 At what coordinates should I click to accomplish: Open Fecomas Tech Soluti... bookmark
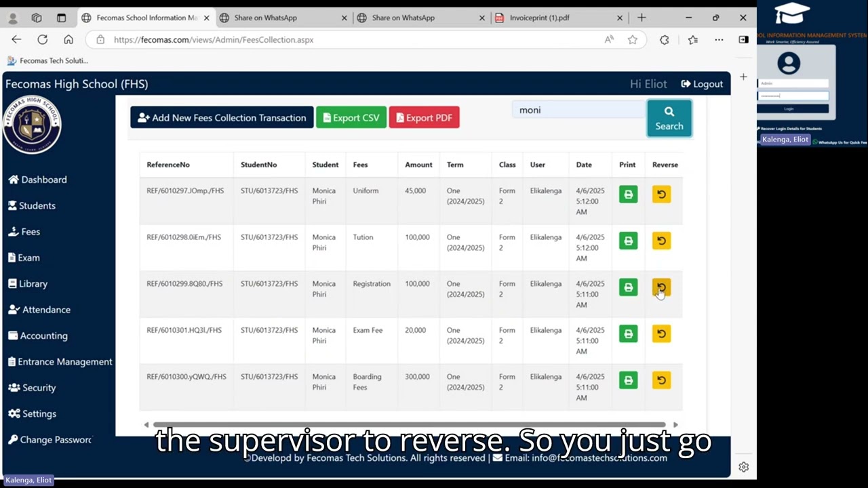point(47,60)
